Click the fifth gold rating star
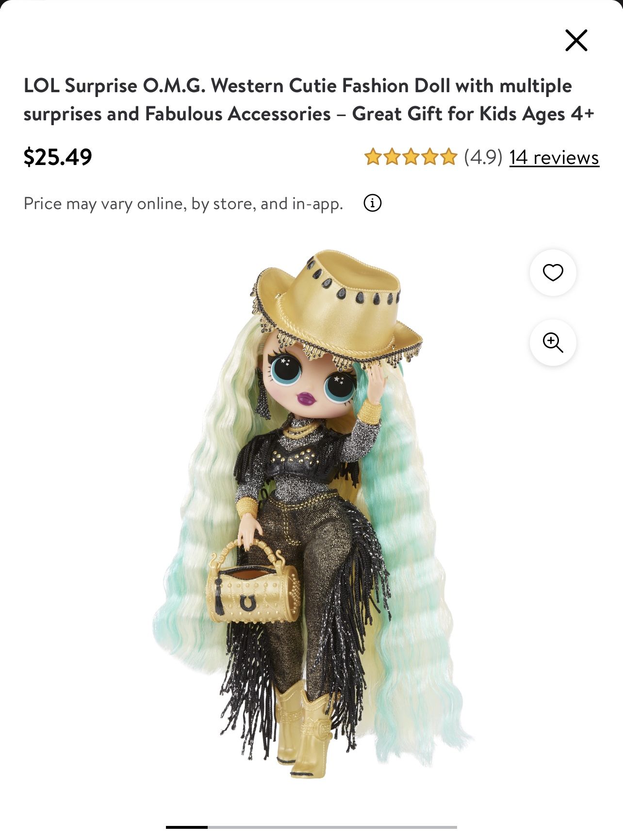 (449, 157)
